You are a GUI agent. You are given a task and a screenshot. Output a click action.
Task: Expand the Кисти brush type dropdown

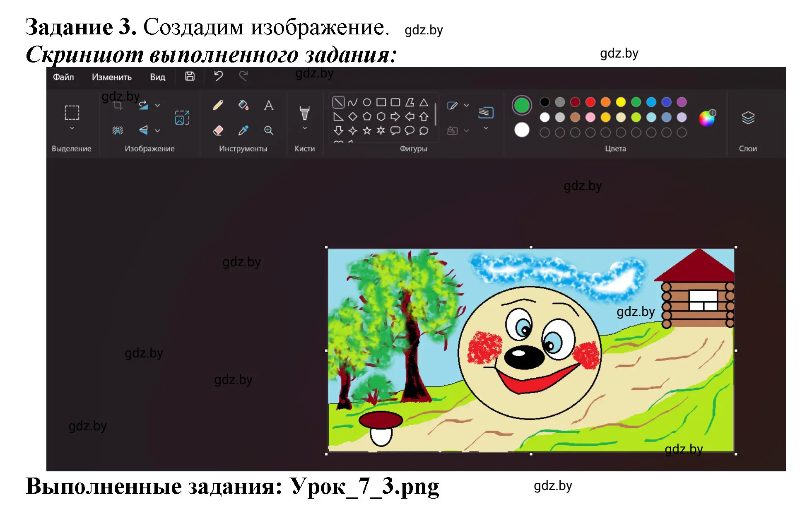304,128
